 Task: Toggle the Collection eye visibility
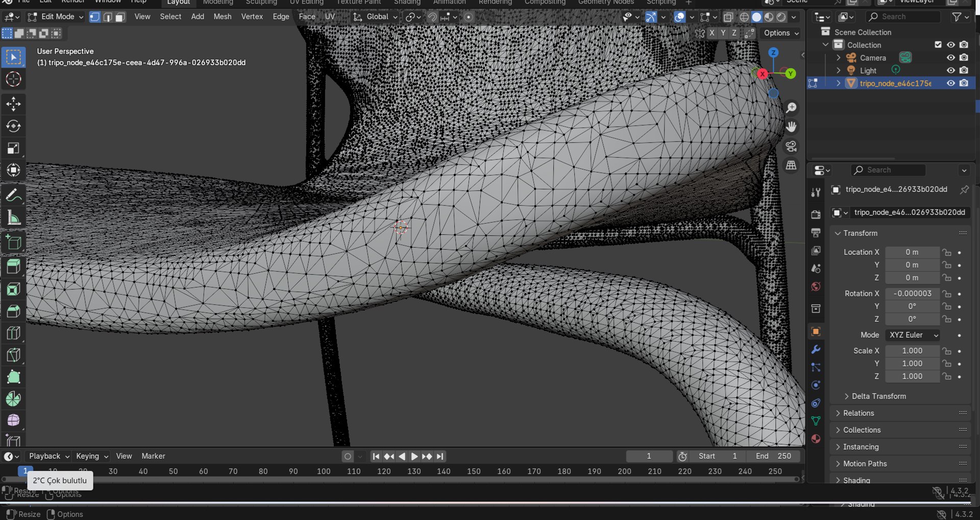tap(951, 45)
